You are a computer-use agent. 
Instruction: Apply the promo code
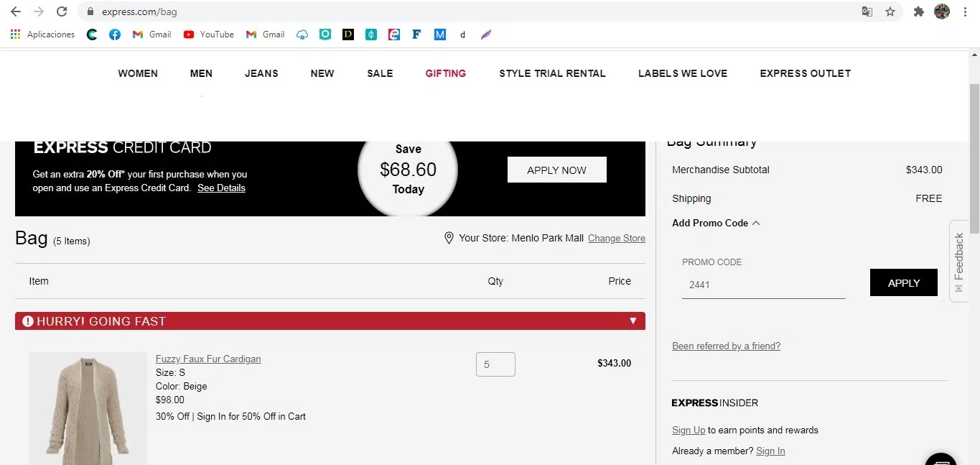click(904, 282)
